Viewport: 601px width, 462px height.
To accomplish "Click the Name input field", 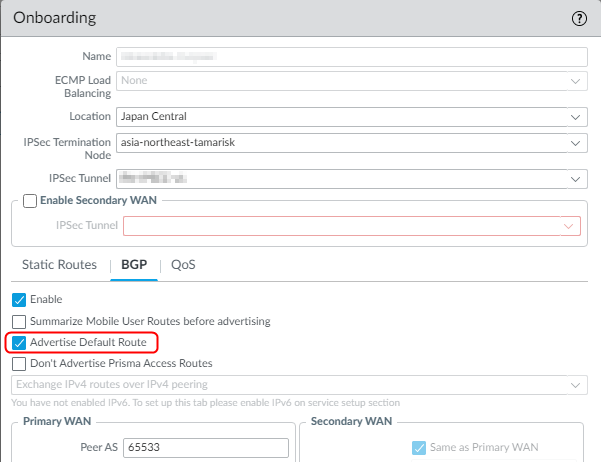I will pyautogui.click(x=350, y=56).
